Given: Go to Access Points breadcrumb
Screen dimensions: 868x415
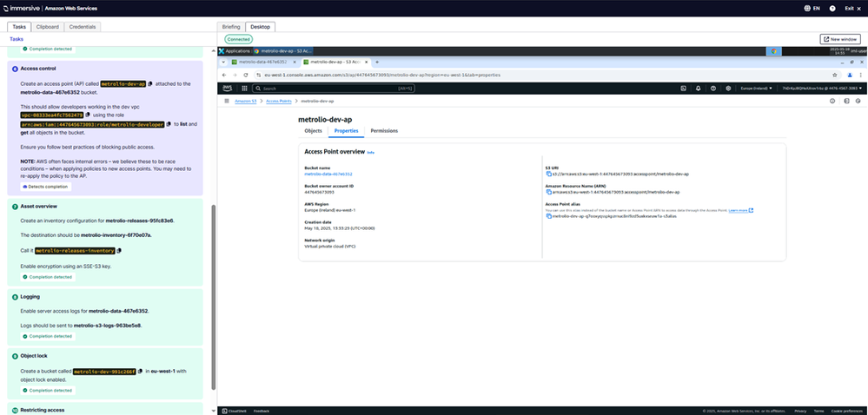Looking at the screenshot, I should tap(279, 102).
